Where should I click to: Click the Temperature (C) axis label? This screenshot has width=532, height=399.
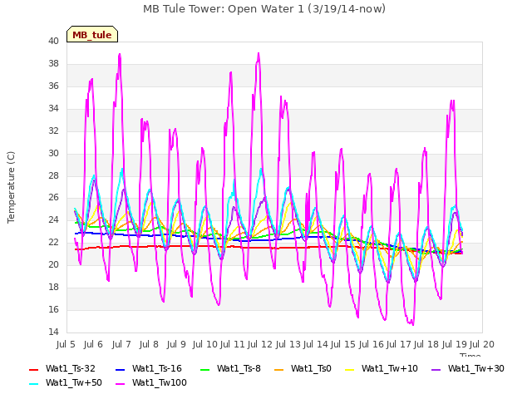pyautogui.click(x=11, y=187)
